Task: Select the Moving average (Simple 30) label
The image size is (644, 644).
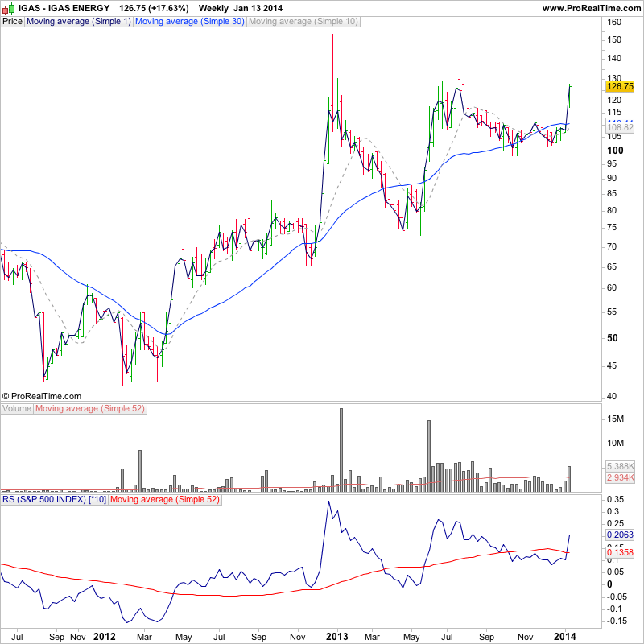Action: pyautogui.click(x=190, y=22)
